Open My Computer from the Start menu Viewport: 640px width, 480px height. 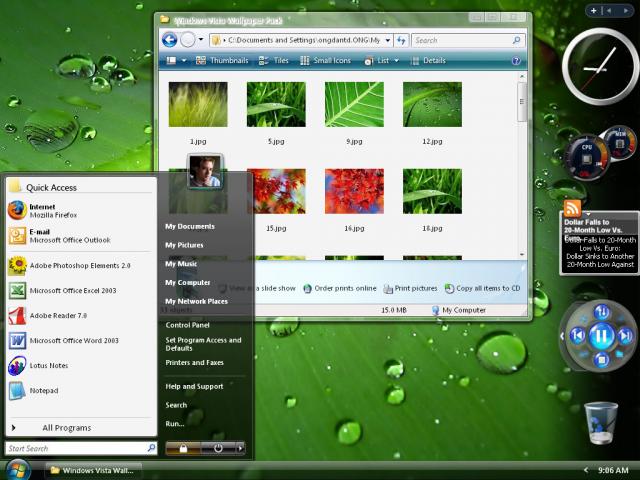188,283
